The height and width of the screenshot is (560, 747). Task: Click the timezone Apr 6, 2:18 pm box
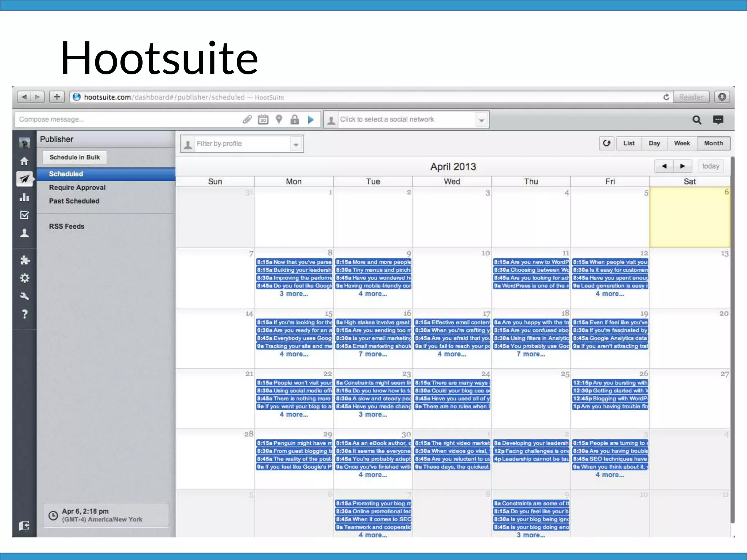tap(106, 515)
